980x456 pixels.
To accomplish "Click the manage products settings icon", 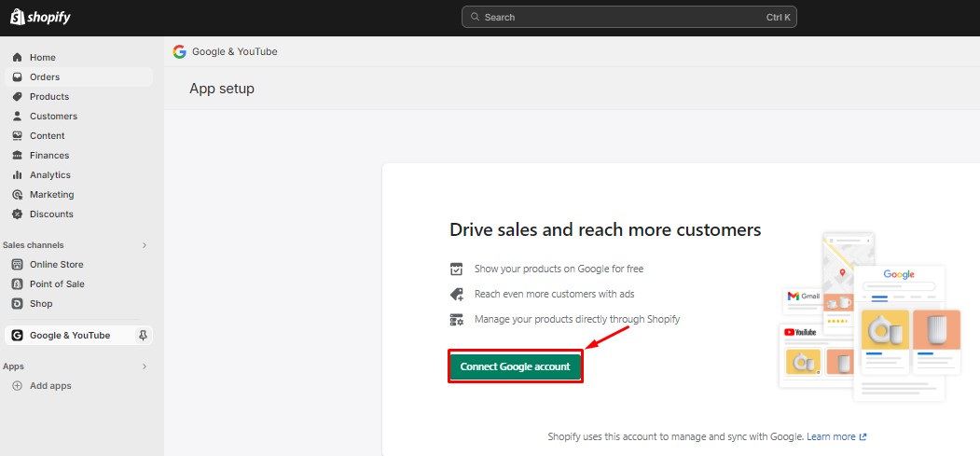I will point(456,320).
